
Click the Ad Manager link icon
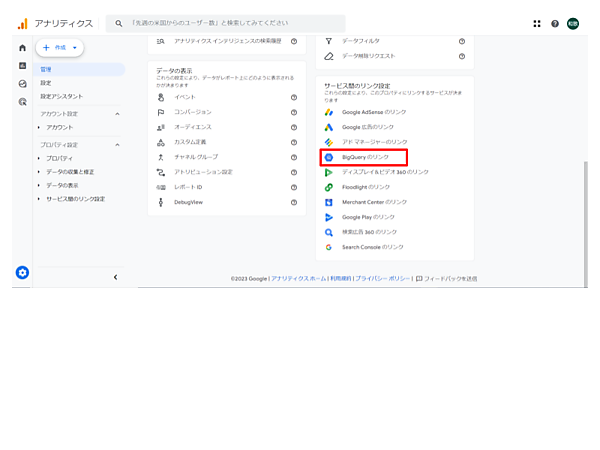click(329, 142)
